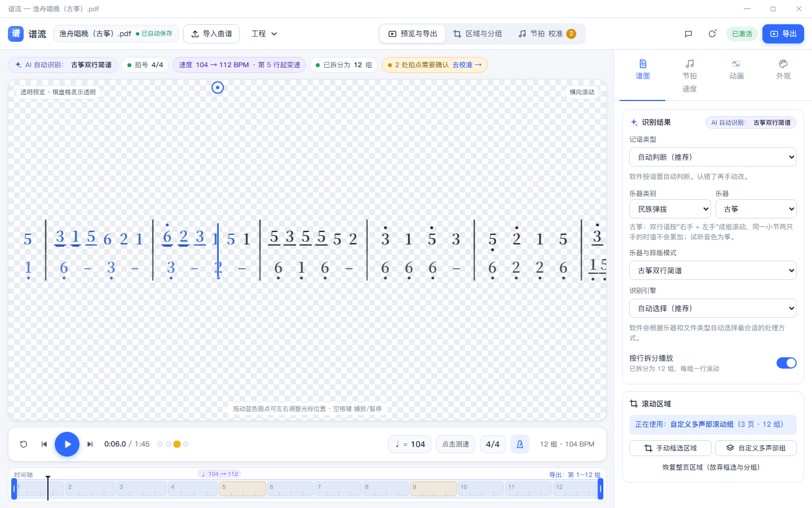Click the blue cursor position handle above score
Screen dimensions: 812x508
click(218, 87)
